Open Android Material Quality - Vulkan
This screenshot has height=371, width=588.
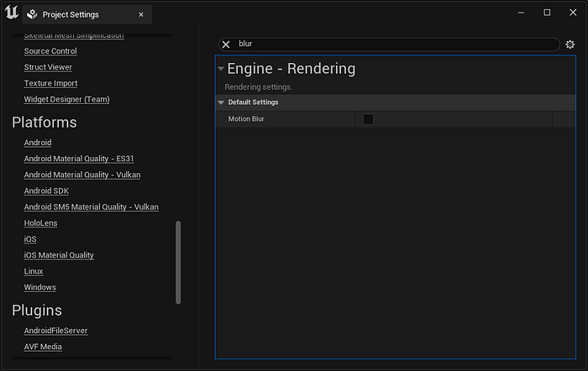click(x=82, y=175)
